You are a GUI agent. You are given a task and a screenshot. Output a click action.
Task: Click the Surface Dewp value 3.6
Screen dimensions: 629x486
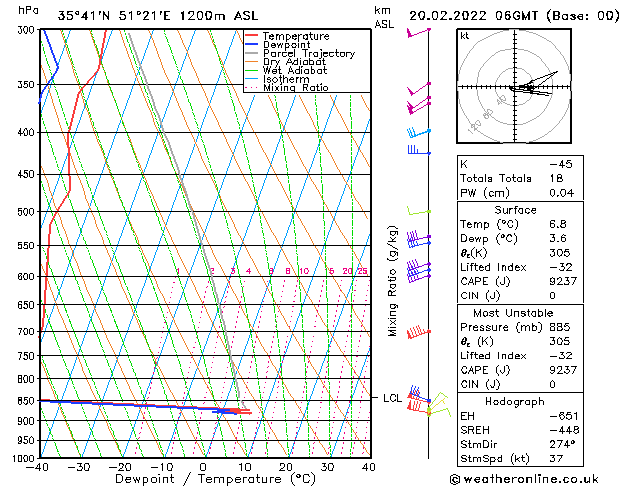[x=558, y=239]
